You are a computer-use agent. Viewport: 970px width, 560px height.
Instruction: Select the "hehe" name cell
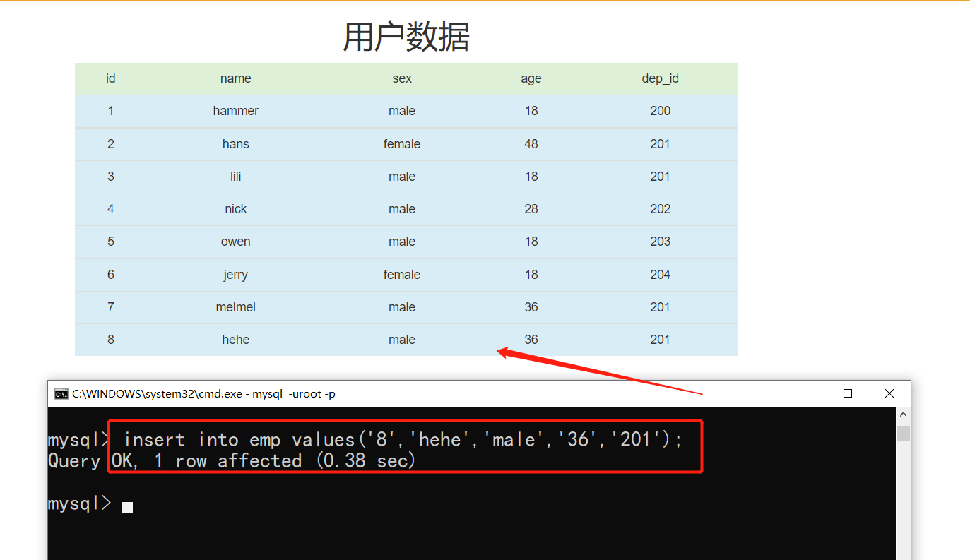coord(236,340)
